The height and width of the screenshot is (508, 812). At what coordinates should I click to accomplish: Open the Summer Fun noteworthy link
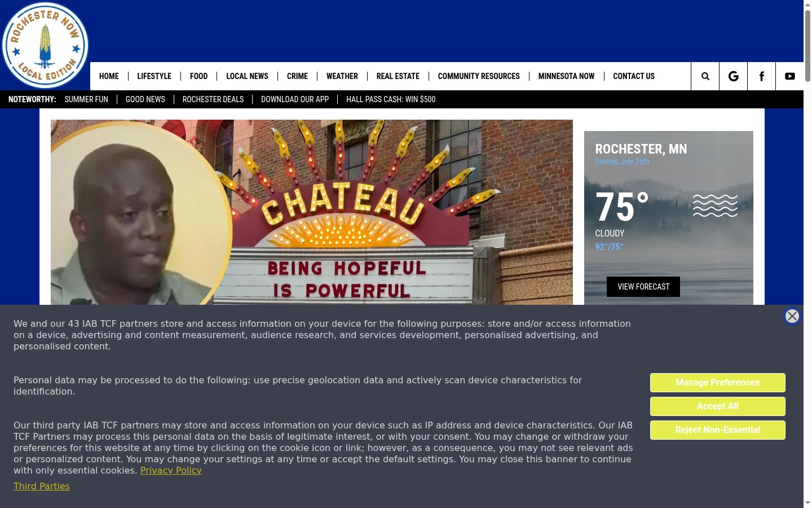(x=86, y=99)
